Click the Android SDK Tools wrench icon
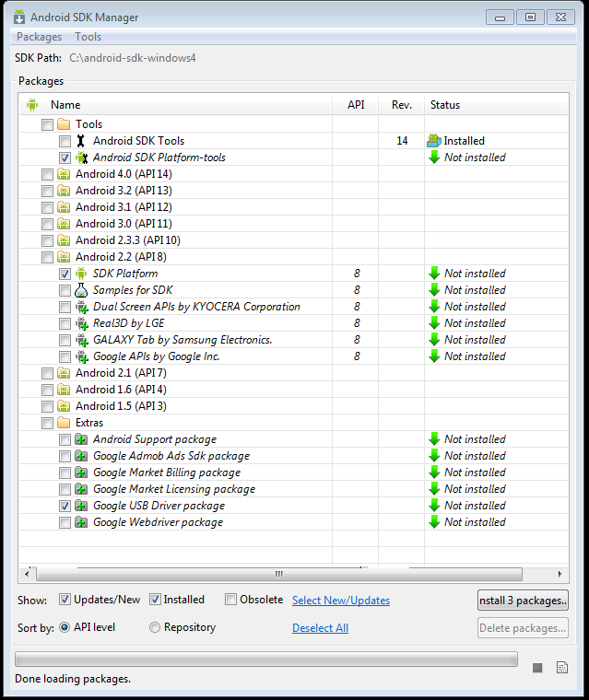The image size is (589, 700). 81,141
